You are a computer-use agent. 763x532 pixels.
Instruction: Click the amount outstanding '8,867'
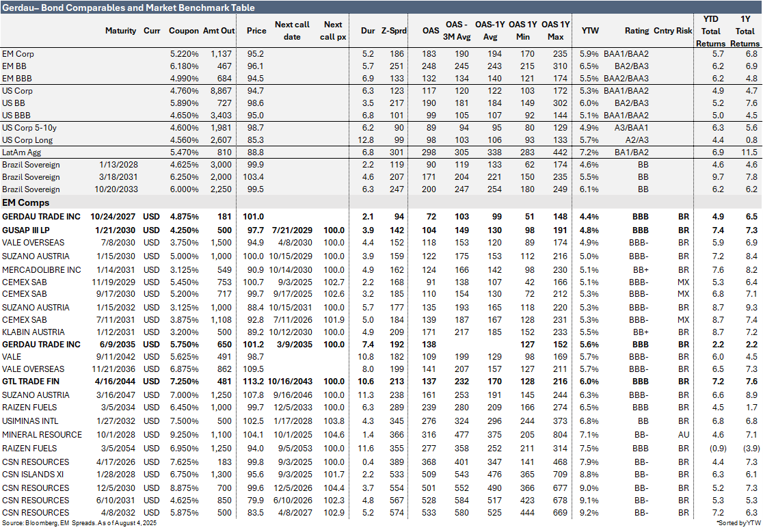(x=221, y=90)
